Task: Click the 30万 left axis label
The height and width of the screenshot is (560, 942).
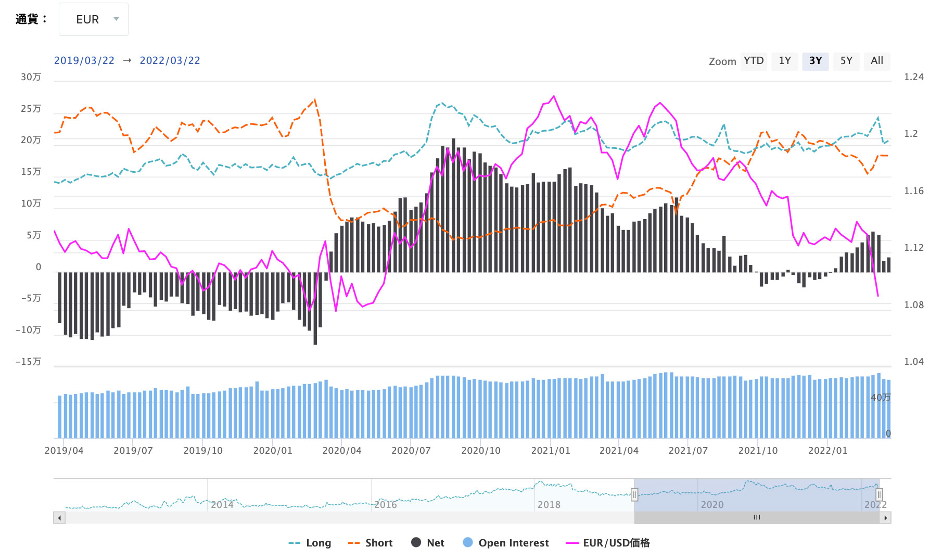Action: coord(31,77)
